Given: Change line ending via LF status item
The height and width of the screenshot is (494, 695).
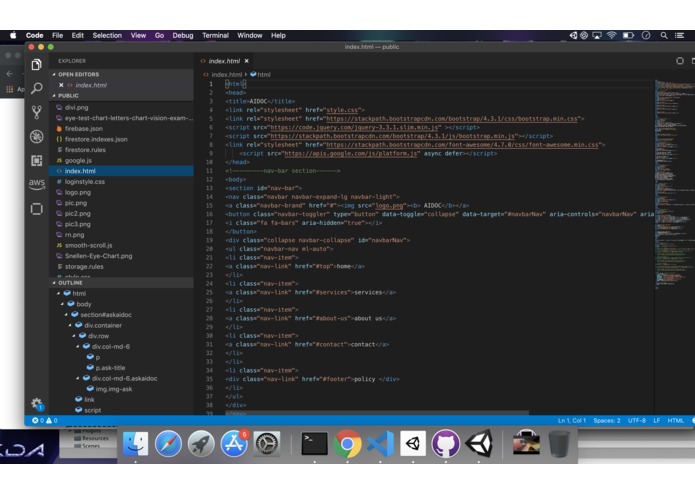Looking at the screenshot, I should coord(657,420).
